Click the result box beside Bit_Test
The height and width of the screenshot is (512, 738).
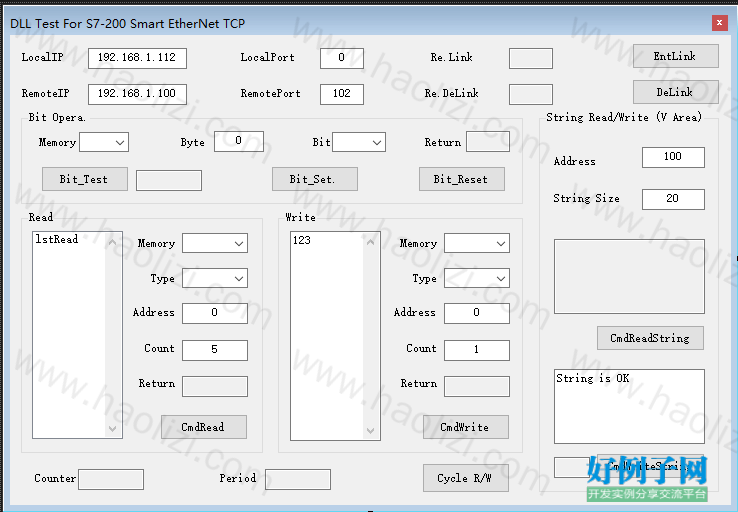coord(169,180)
